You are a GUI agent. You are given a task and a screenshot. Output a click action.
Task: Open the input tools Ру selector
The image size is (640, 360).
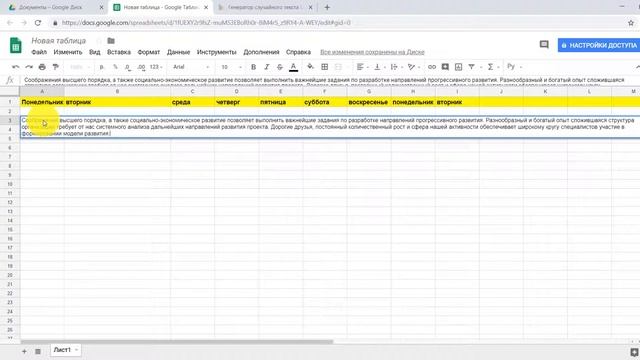(x=514, y=66)
